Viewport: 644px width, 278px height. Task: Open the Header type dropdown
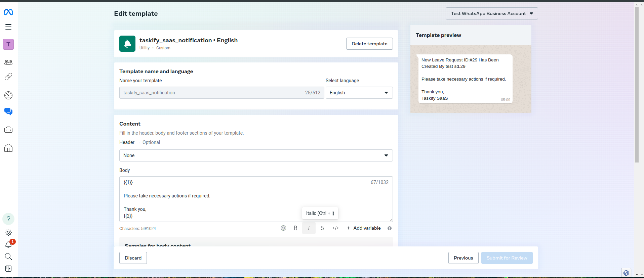[x=256, y=155]
